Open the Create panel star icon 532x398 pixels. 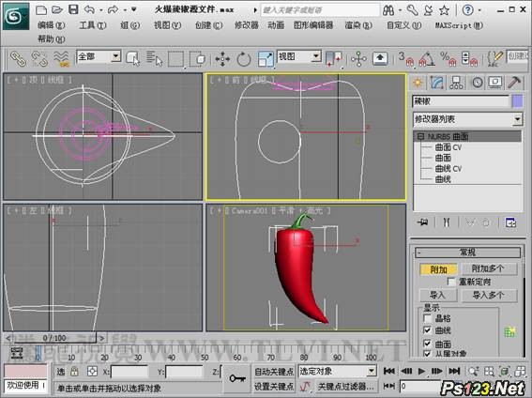click(x=418, y=83)
